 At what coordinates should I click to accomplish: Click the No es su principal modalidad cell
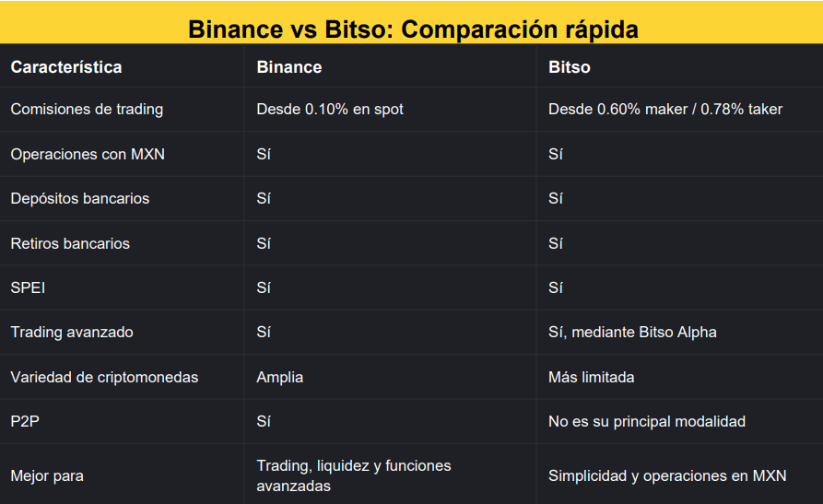[647, 422]
